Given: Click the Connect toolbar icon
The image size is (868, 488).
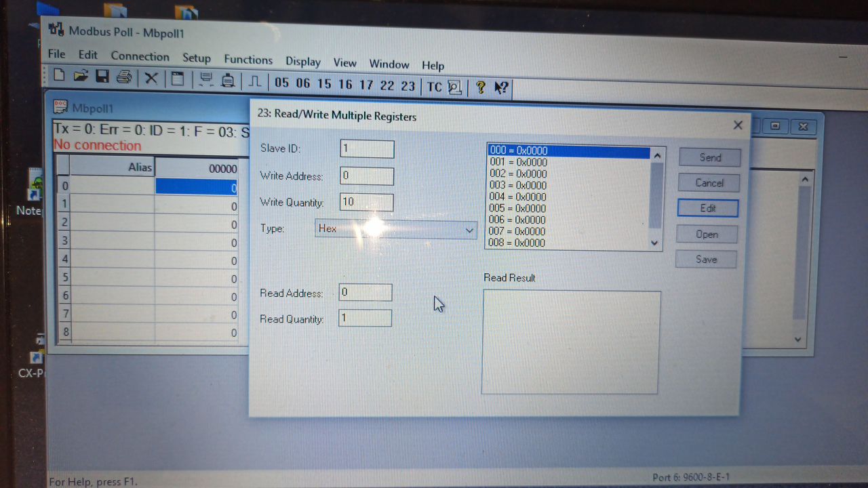Looking at the screenshot, I should [205, 80].
